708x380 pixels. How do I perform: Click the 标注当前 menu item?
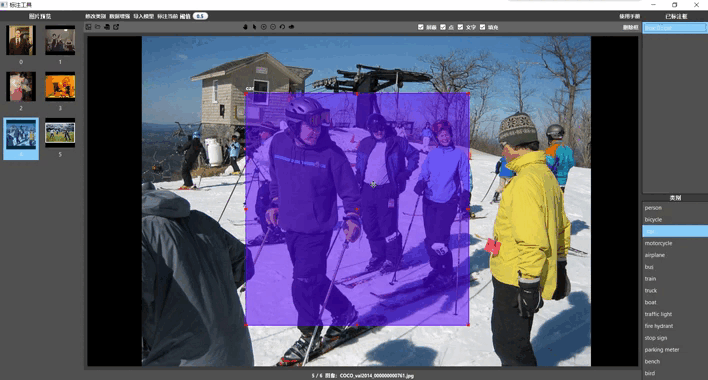(x=168, y=16)
